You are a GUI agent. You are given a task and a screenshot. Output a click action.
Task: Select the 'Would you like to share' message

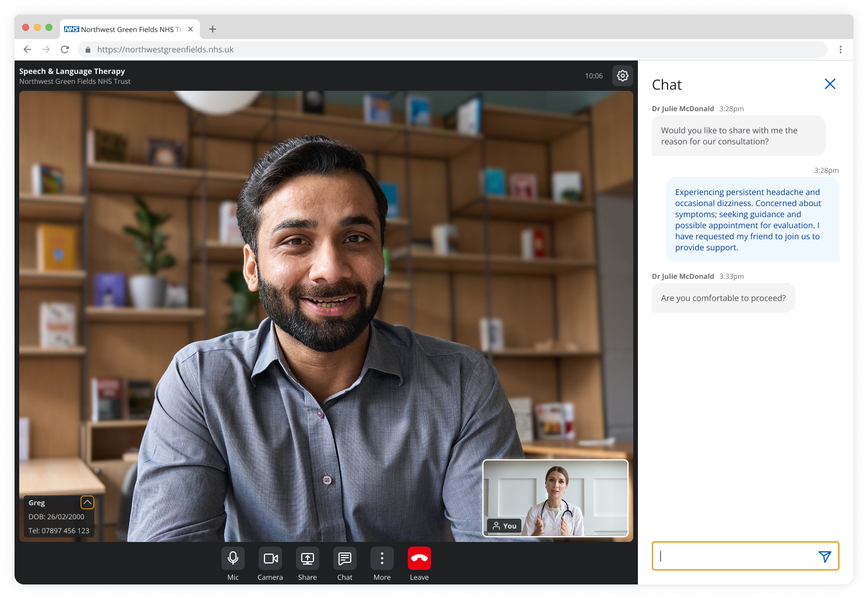pos(739,136)
